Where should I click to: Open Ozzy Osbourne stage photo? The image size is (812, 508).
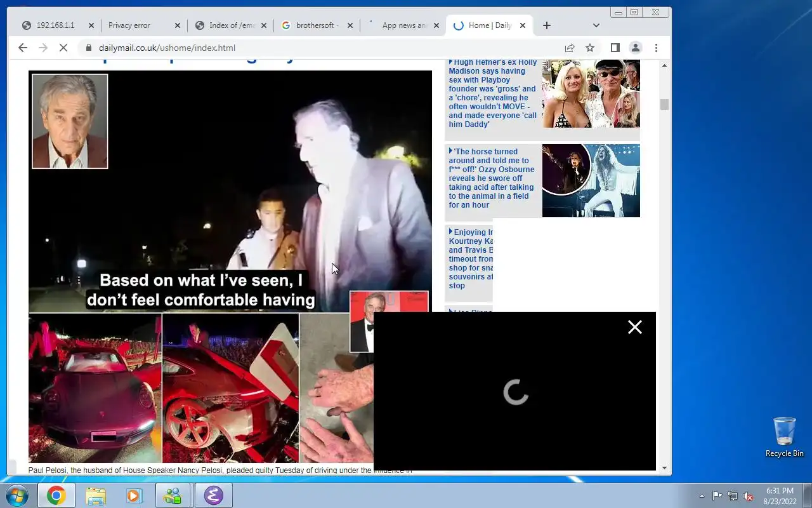(591, 180)
